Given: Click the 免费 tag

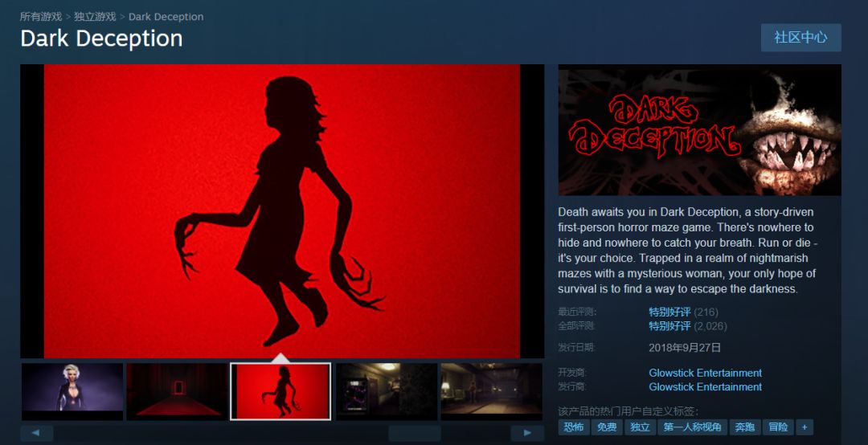Looking at the screenshot, I should (x=607, y=427).
